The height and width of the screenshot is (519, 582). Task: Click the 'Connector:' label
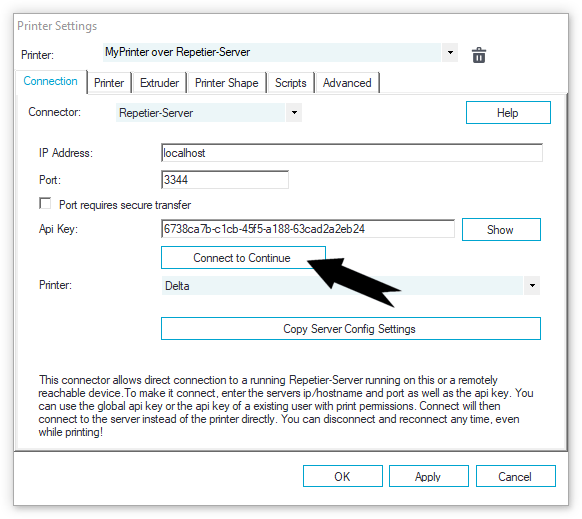point(54,112)
